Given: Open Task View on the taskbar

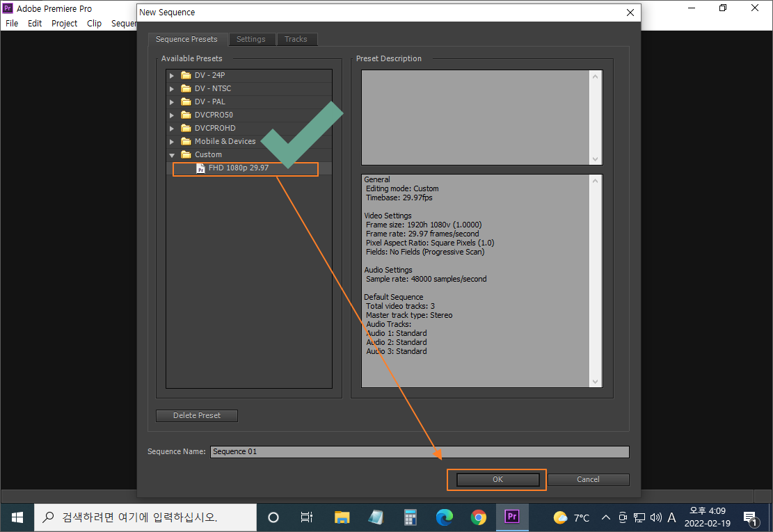Looking at the screenshot, I should [x=307, y=517].
